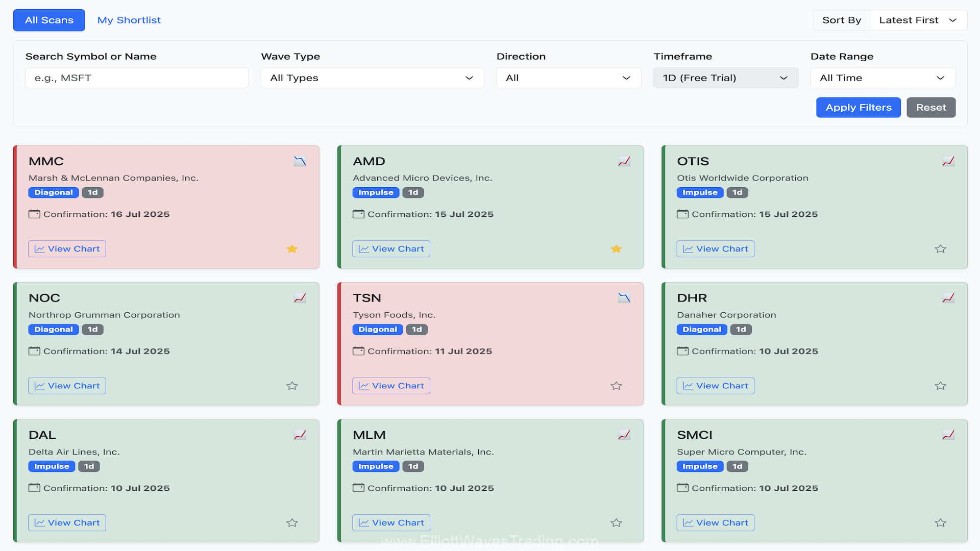Open the My Shortlist tab
The height and width of the screenshot is (551, 980).
[x=129, y=20]
